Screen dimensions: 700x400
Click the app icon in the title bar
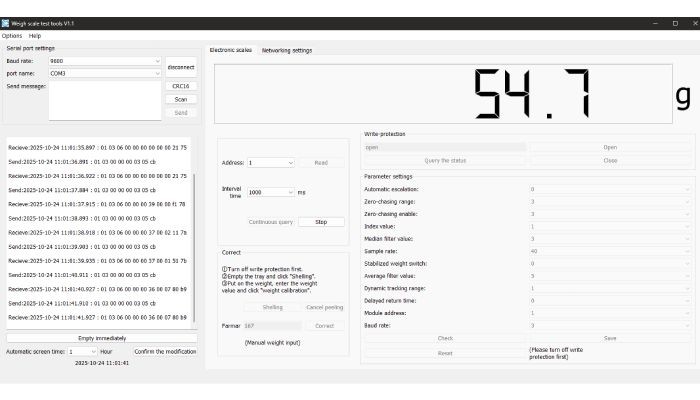point(5,23)
